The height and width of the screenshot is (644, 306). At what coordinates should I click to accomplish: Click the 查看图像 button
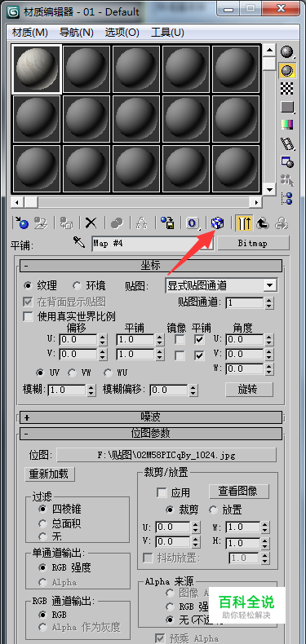(x=238, y=491)
